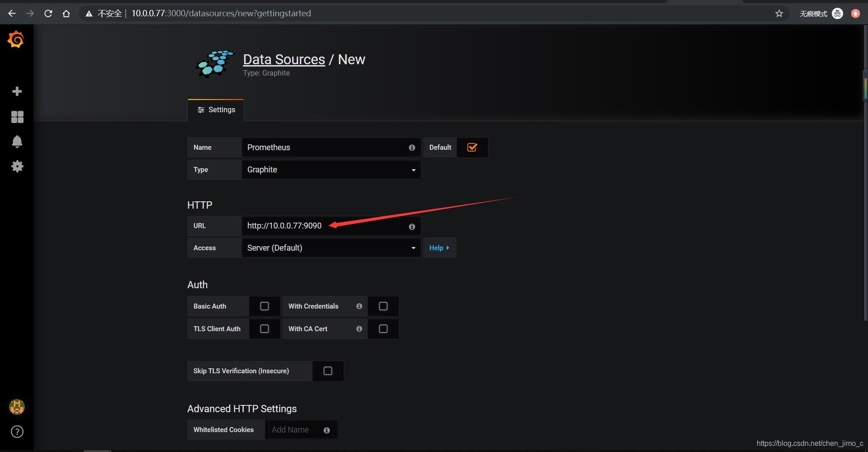
Task: Click the info icon in URL field
Action: pos(412,227)
